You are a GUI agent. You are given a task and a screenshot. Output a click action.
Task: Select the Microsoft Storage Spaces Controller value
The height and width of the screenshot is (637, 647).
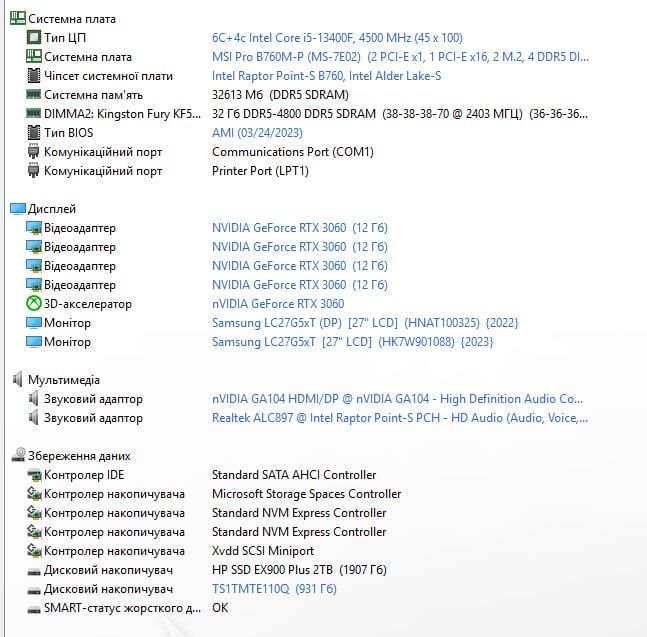click(x=307, y=493)
